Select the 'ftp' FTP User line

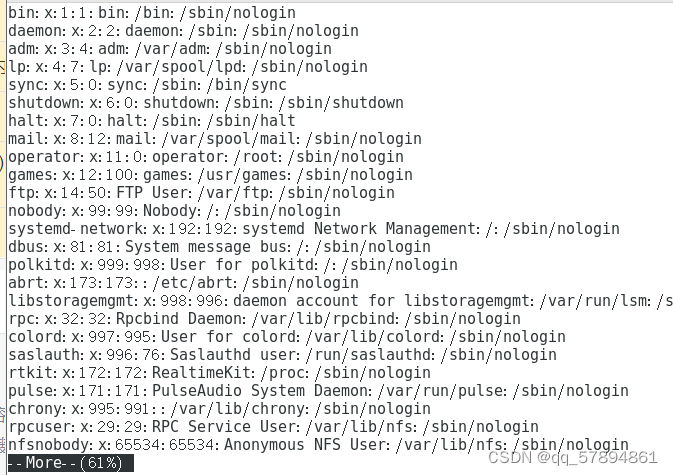201,193
